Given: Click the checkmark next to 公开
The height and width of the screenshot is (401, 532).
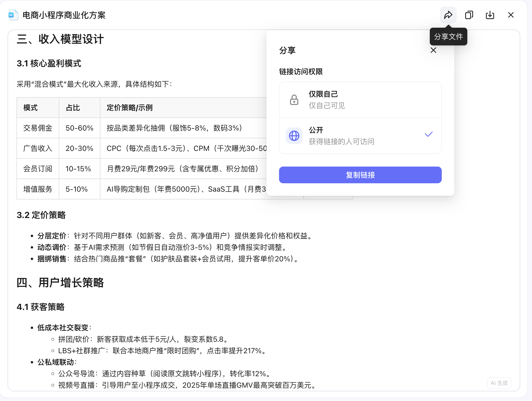Looking at the screenshot, I should pos(428,134).
